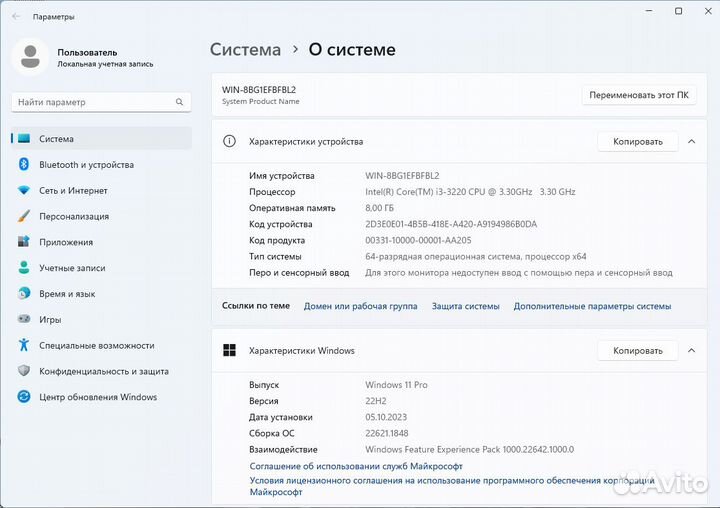720x508 pixels.
Task: Click the Bluetooth icon in sidebar
Action: click(24, 164)
